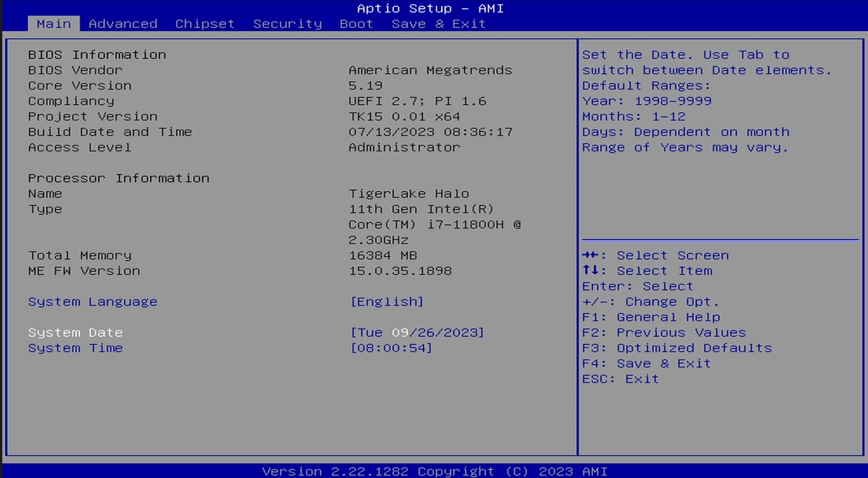
Task: Click the TK15 0.01 x64 value
Action: click(x=404, y=116)
